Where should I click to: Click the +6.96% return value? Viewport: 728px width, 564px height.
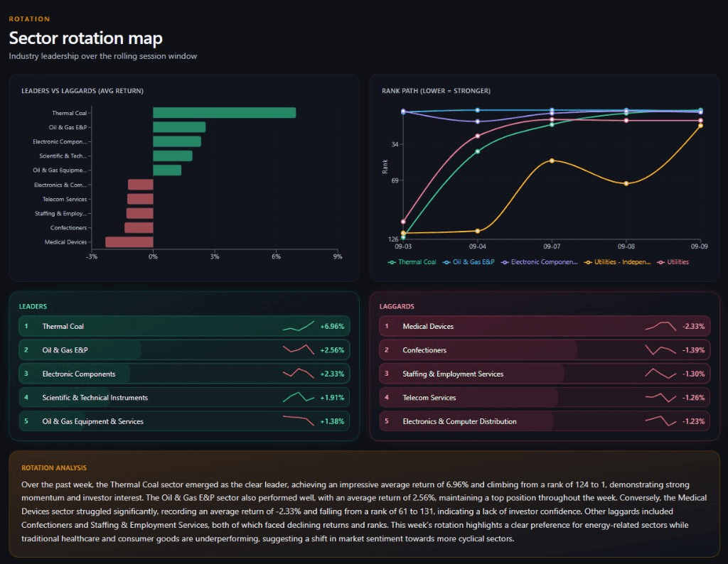click(x=332, y=327)
